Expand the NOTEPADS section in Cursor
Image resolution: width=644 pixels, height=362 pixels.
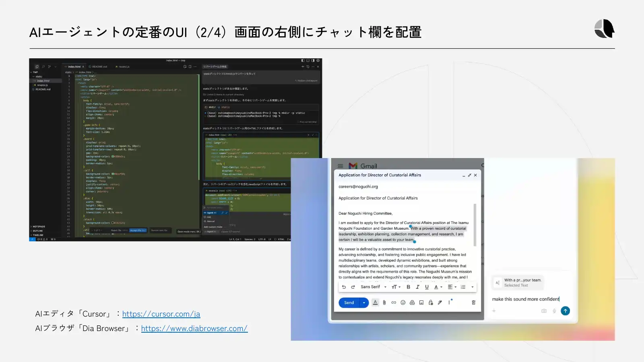37,227
